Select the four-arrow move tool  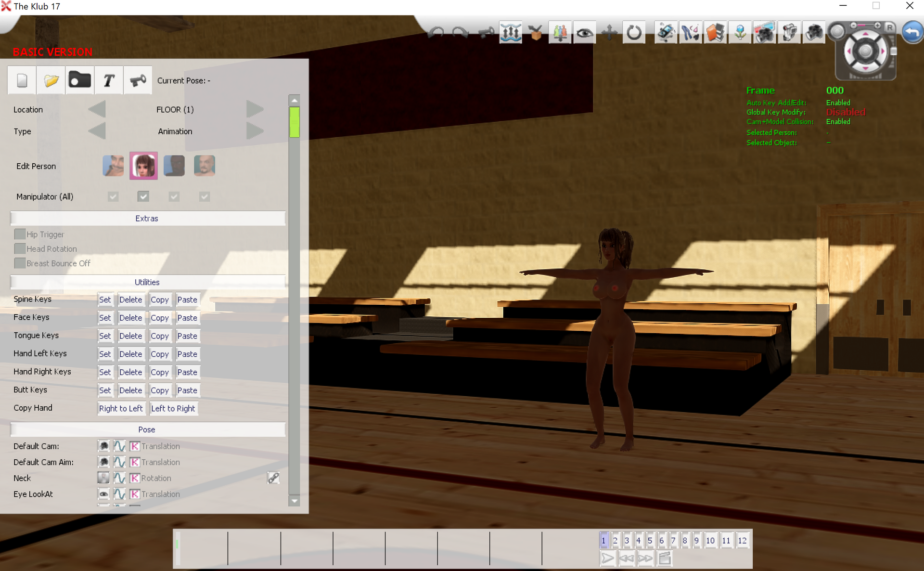point(609,33)
